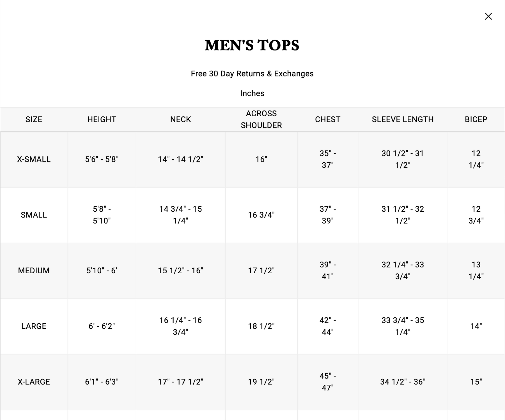Select the X-Large sleeve length cell

[x=403, y=382]
